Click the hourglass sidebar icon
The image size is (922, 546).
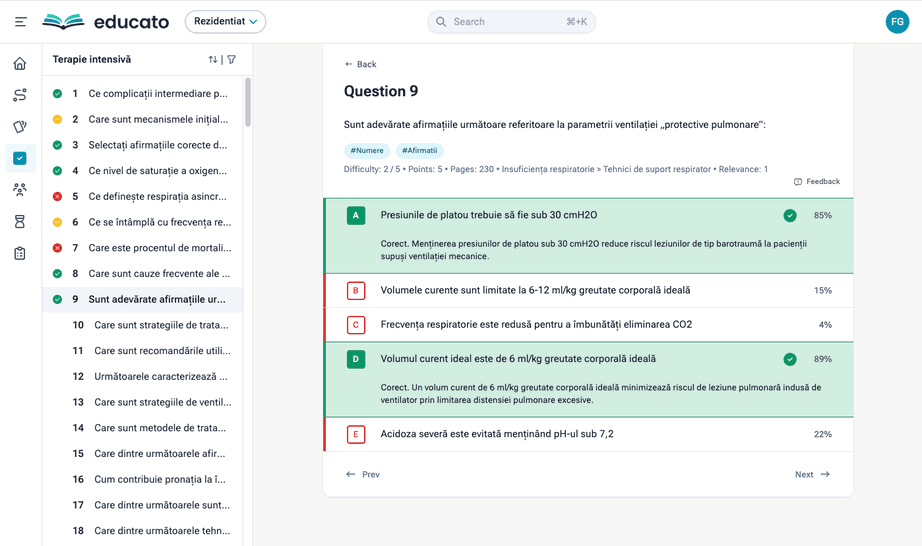click(20, 222)
